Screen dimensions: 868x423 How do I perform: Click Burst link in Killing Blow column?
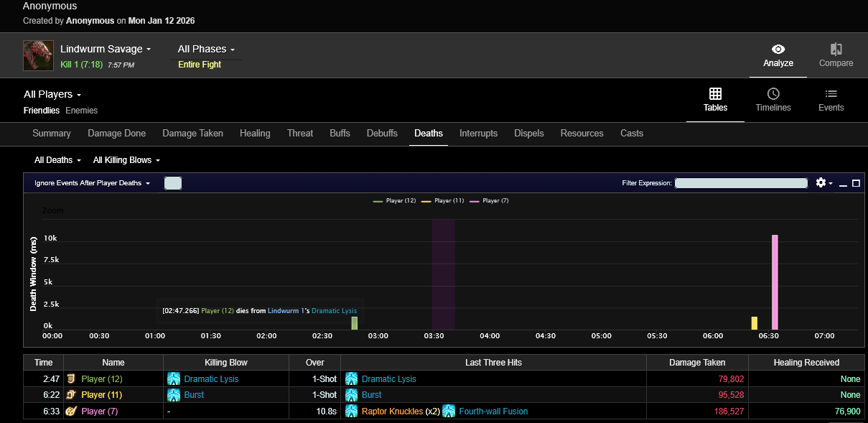coord(194,395)
